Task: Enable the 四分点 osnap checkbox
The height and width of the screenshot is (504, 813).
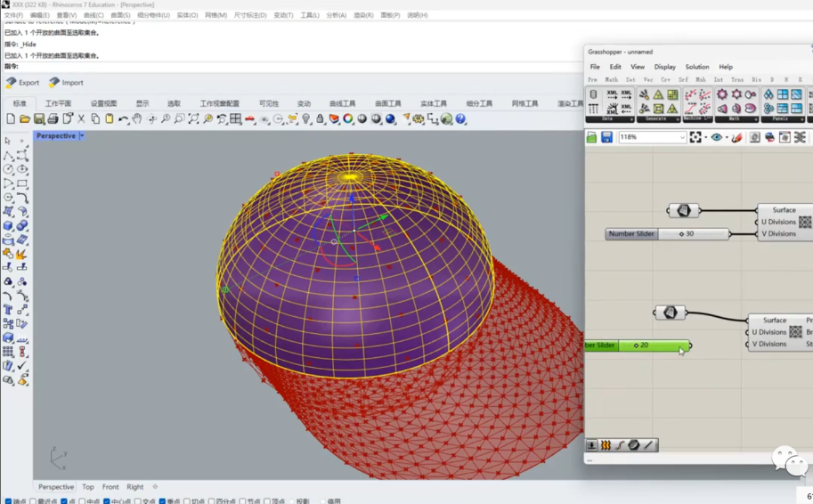Action: [x=211, y=501]
